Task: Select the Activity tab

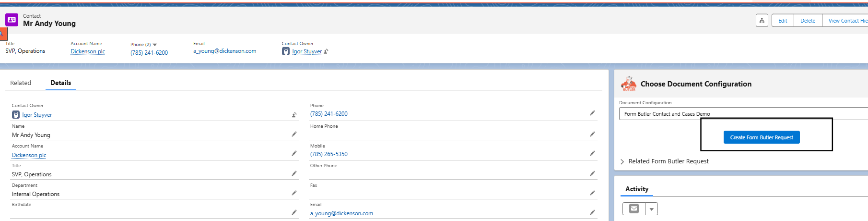Action: (637, 189)
